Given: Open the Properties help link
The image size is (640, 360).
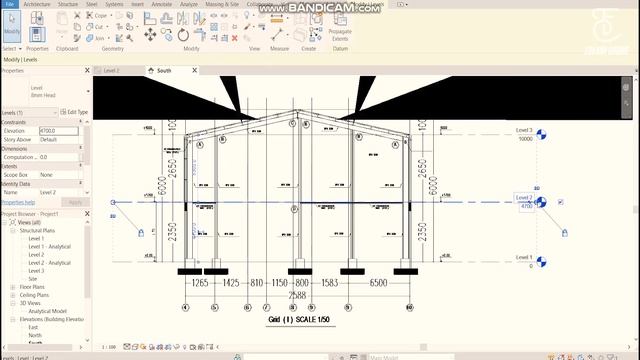Looking at the screenshot, I should [18, 202].
